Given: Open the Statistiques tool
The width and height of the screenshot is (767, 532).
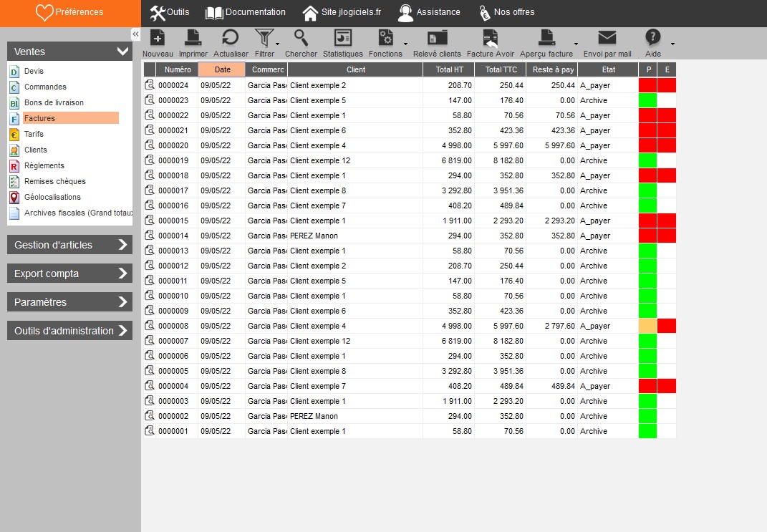Looking at the screenshot, I should point(342,38).
